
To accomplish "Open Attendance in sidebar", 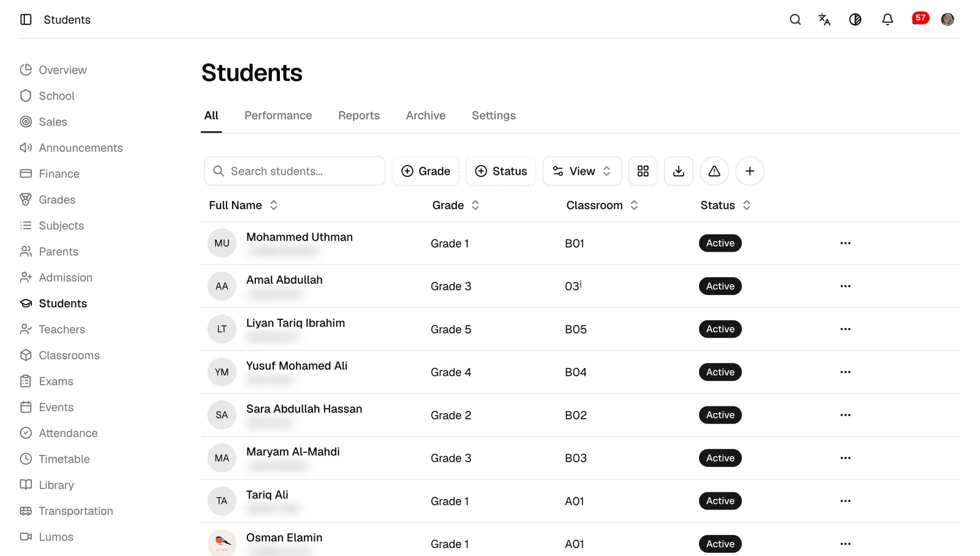I will click(59, 433).
